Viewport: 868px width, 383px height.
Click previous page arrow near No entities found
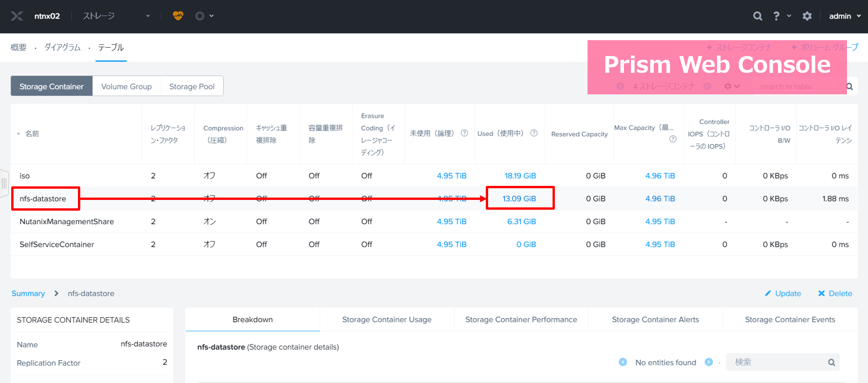623,362
